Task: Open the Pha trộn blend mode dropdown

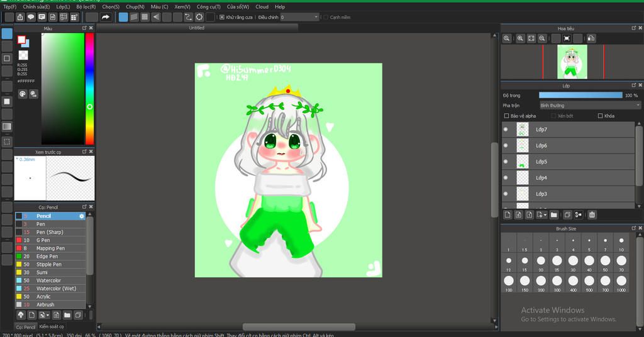Action: (590, 106)
